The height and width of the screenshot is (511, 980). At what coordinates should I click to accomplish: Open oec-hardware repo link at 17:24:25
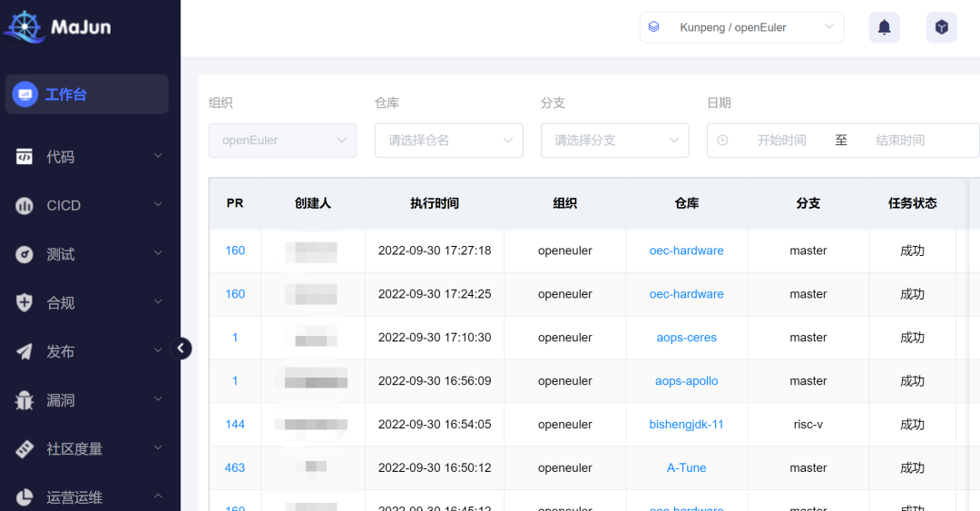686,294
